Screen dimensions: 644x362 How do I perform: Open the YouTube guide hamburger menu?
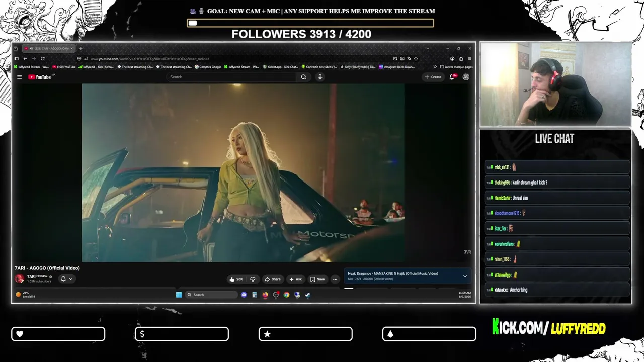tap(19, 77)
